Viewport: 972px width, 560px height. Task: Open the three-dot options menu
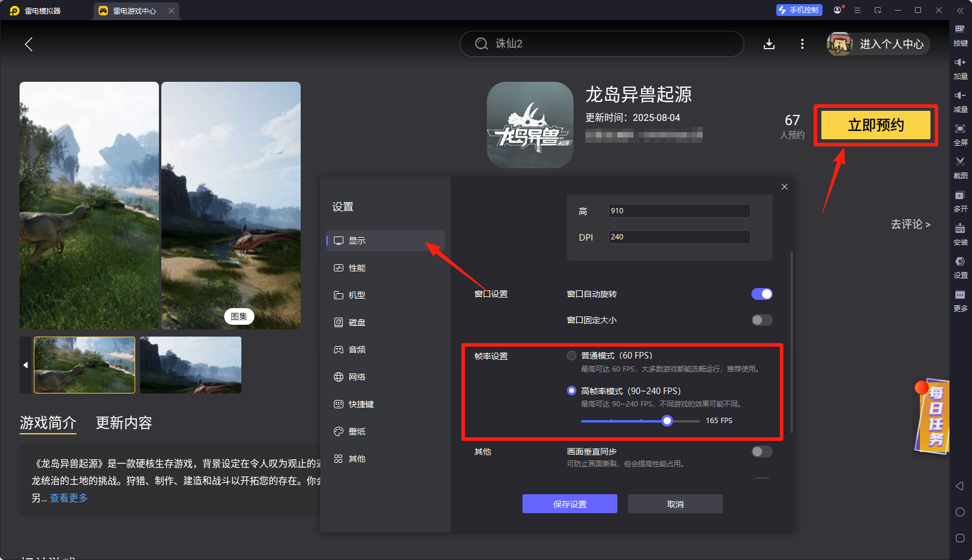pos(802,44)
